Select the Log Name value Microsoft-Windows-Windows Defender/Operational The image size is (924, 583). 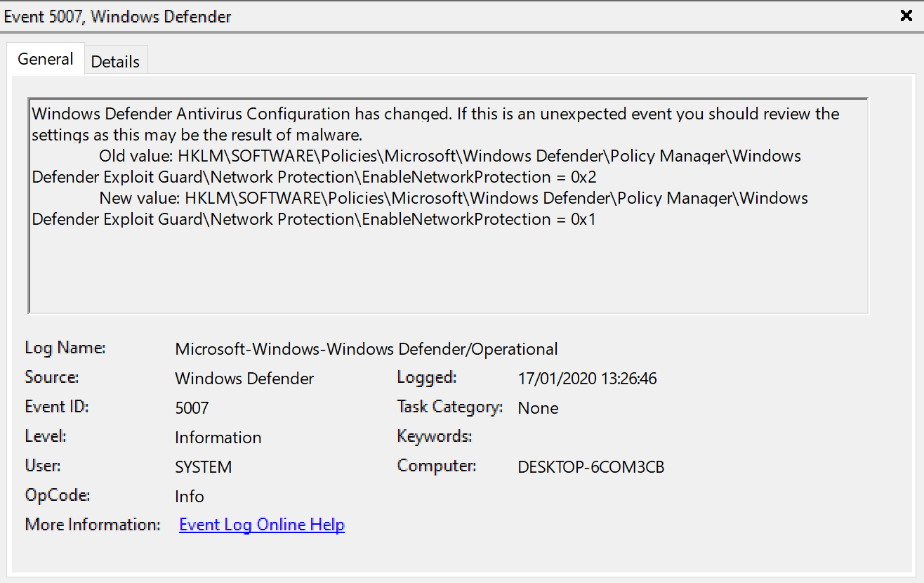tap(367, 348)
